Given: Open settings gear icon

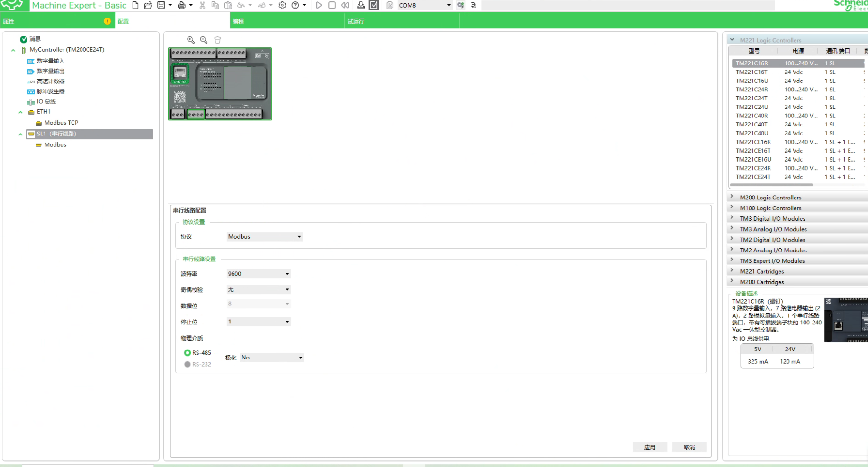Looking at the screenshot, I should pyautogui.click(x=282, y=5).
